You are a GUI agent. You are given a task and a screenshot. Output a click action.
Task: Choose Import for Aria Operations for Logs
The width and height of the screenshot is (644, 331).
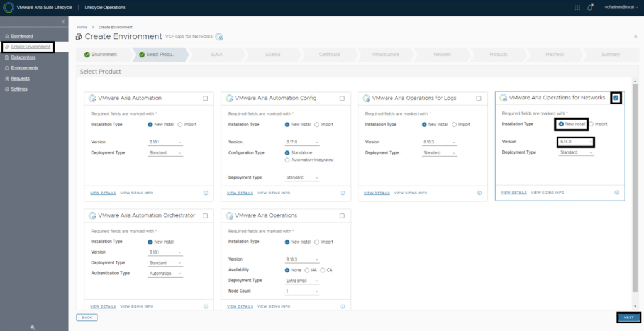[x=454, y=125]
